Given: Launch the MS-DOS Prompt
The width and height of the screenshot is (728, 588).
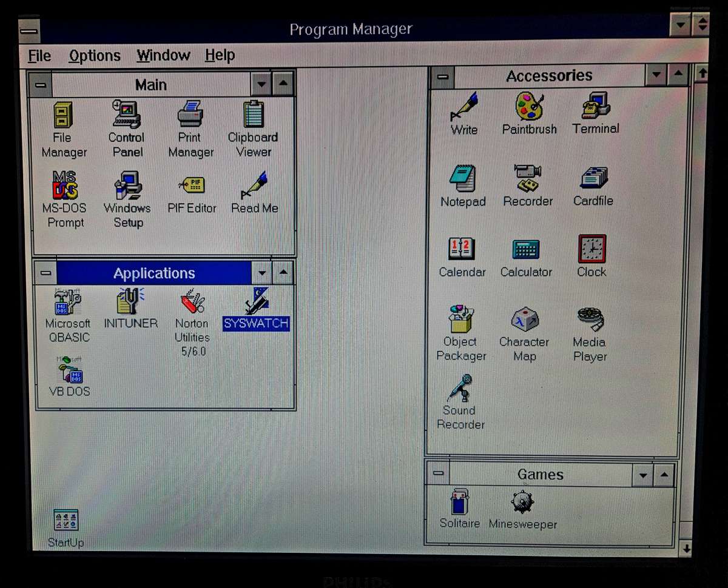Looking at the screenshot, I should point(64,185).
